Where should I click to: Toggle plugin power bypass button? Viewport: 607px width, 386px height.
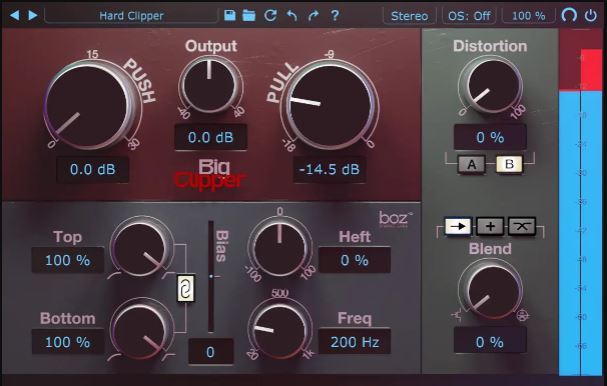[x=590, y=15]
